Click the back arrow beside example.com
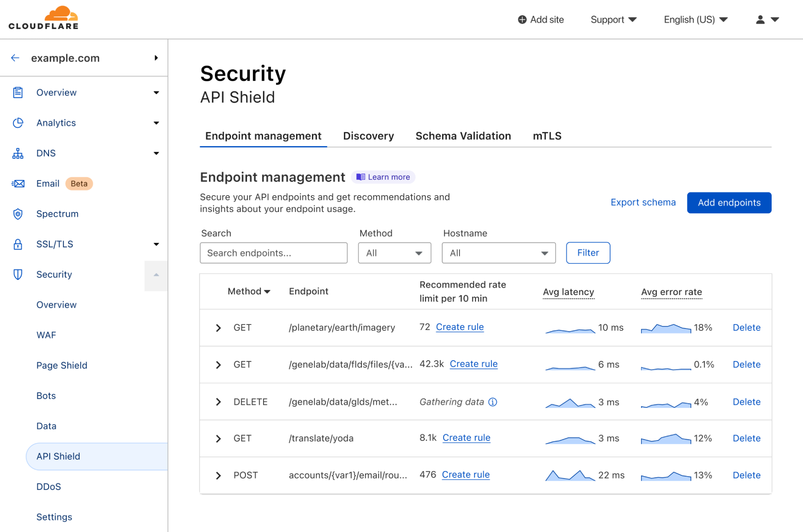Screen dimensions: 803x532 point(15,58)
